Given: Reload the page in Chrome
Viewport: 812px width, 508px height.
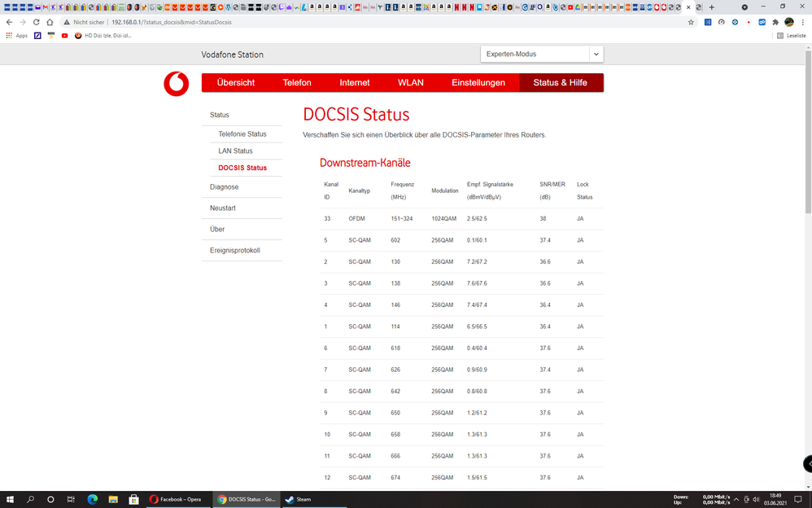Looking at the screenshot, I should coord(35,22).
